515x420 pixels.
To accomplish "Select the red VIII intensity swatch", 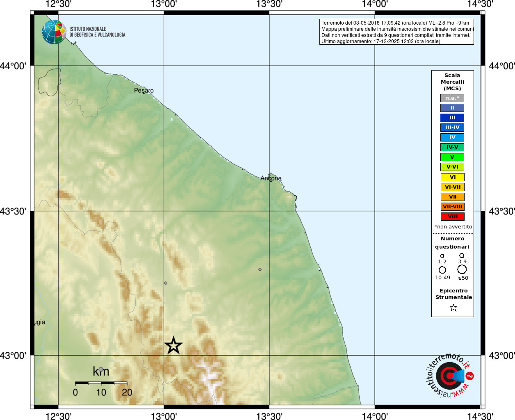I will pos(452,217).
